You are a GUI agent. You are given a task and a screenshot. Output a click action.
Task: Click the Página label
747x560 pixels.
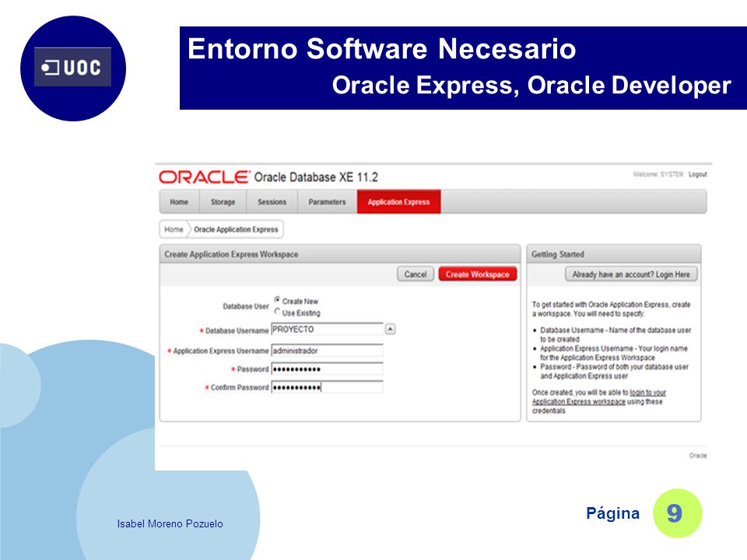coord(612,513)
